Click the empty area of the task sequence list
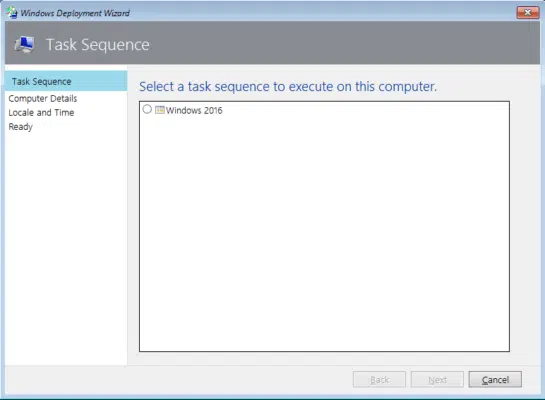 (324, 236)
